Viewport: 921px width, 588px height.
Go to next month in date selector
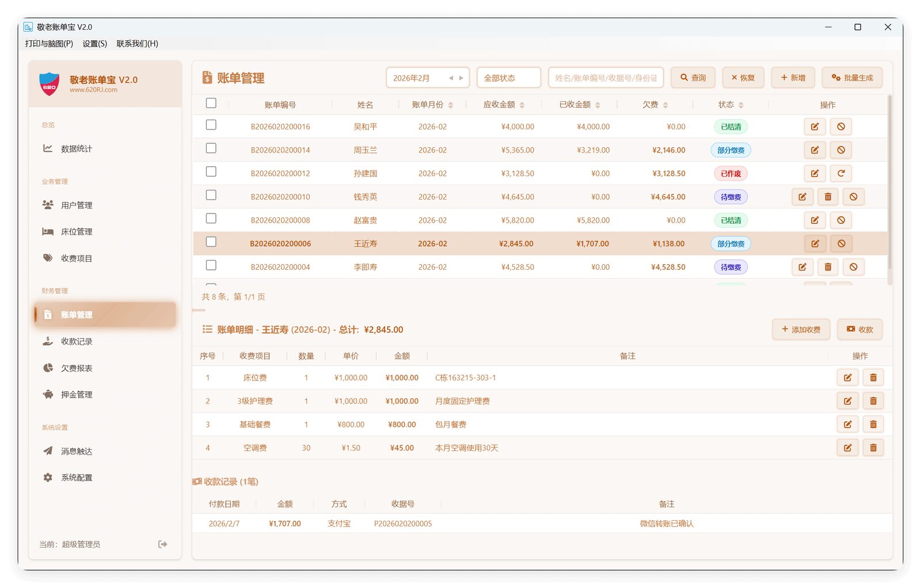[x=461, y=78]
